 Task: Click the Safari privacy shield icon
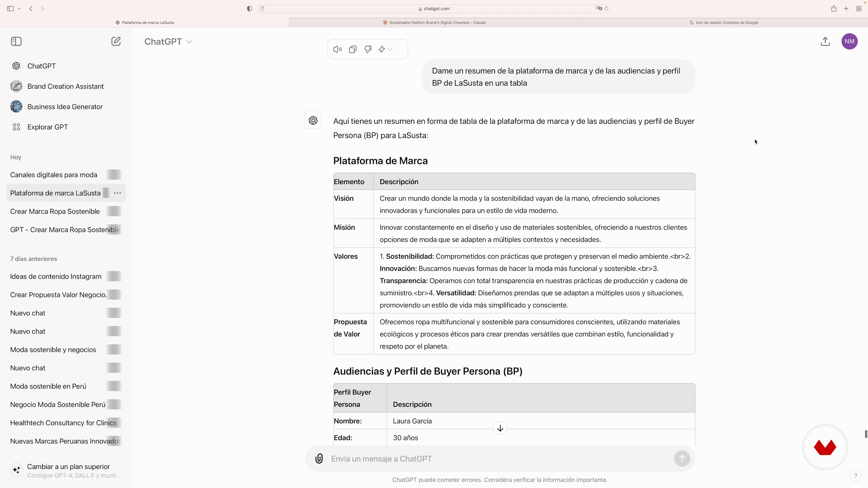tap(249, 8)
